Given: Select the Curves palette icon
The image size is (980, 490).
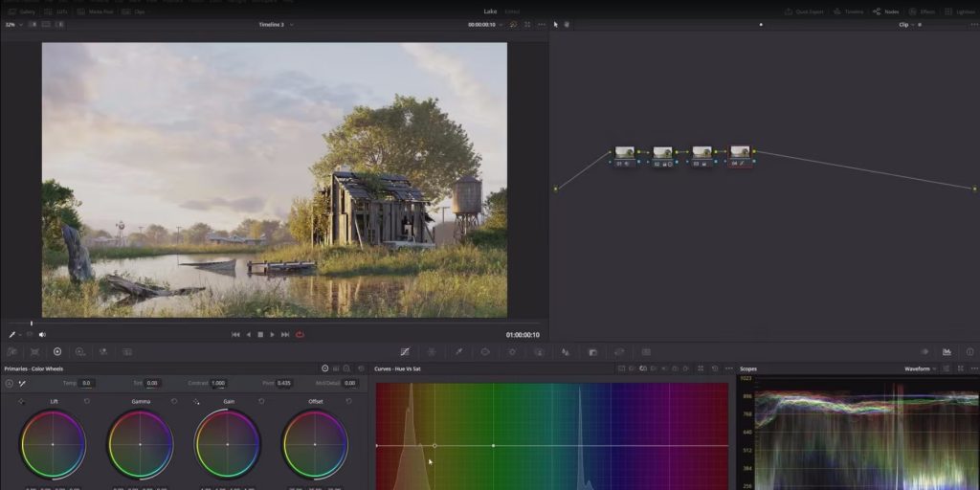Looking at the screenshot, I should click(405, 352).
